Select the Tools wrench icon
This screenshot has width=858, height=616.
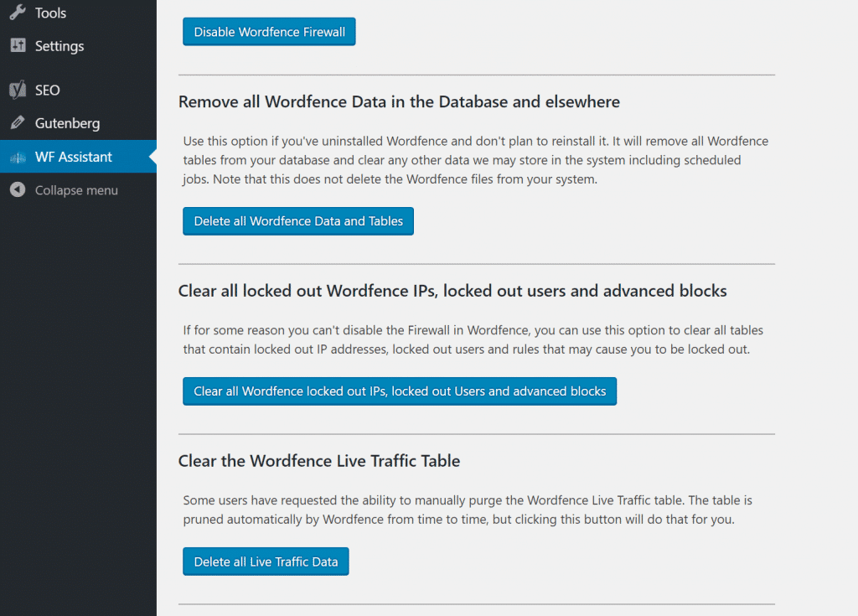point(18,13)
